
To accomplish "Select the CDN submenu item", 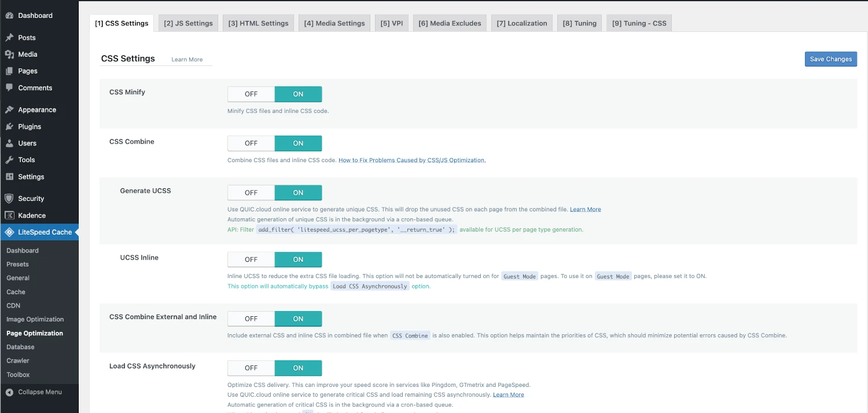I will tap(13, 305).
